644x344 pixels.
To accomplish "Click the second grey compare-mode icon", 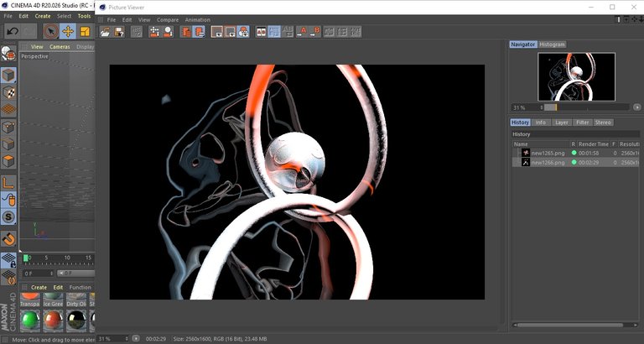I will pyautogui.click(x=342, y=32).
